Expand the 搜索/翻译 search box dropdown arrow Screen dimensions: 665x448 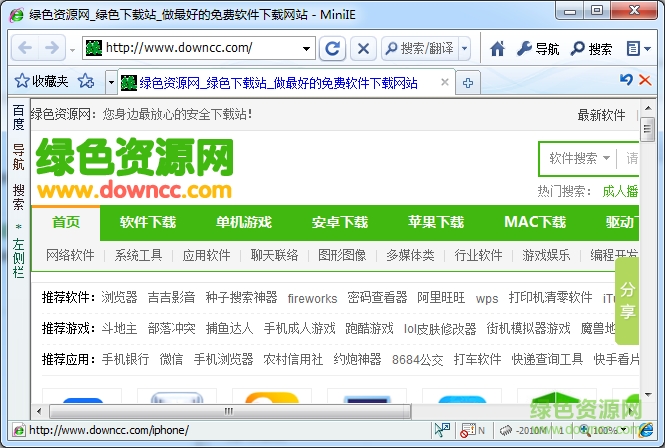click(x=465, y=48)
